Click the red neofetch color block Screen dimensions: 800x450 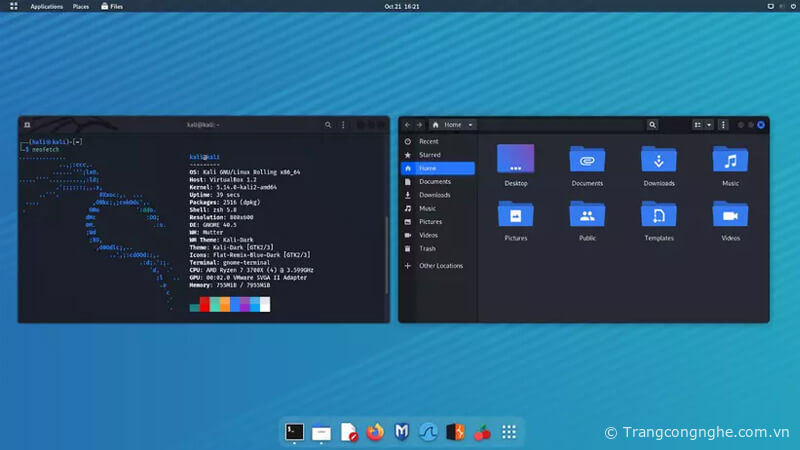coord(206,304)
